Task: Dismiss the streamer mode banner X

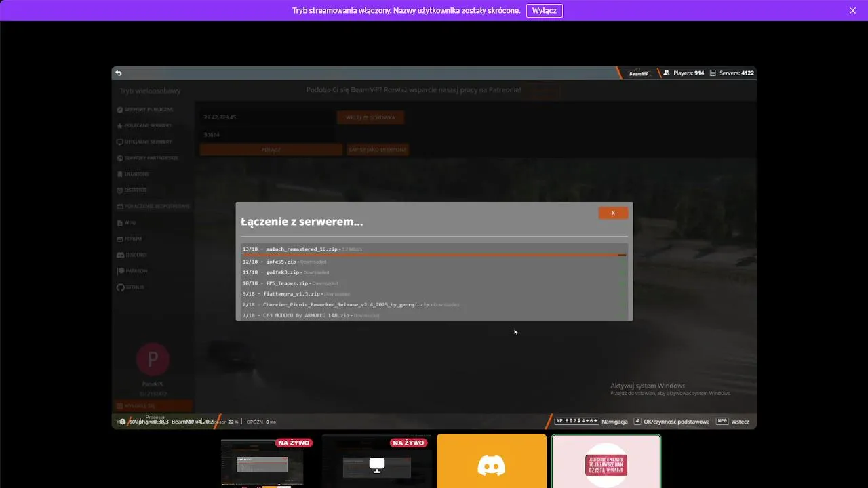Action: [852, 11]
